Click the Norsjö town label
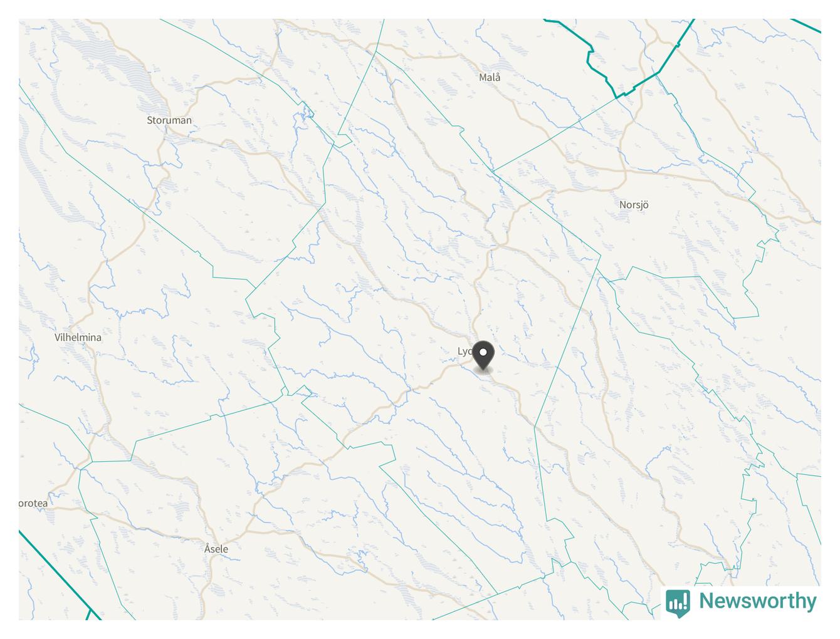 pyautogui.click(x=634, y=205)
